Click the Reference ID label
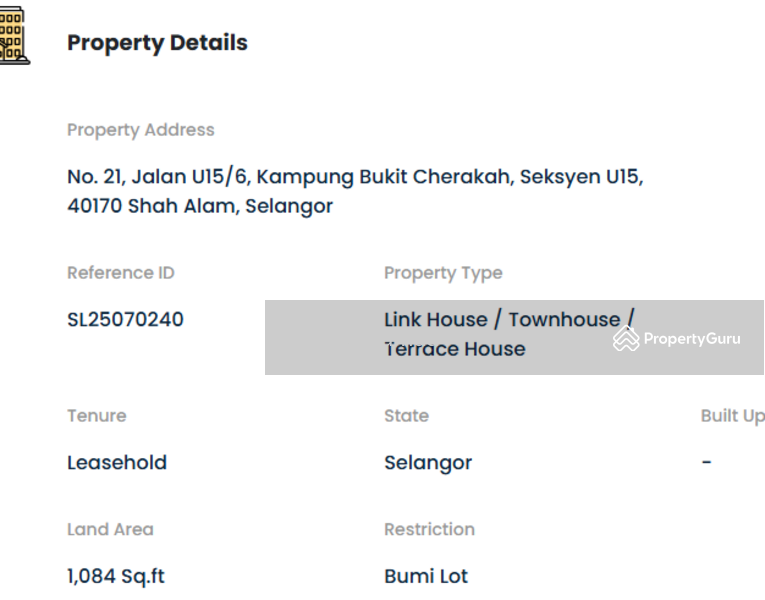This screenshot has width=765, height=600. [x=121, y=273]
